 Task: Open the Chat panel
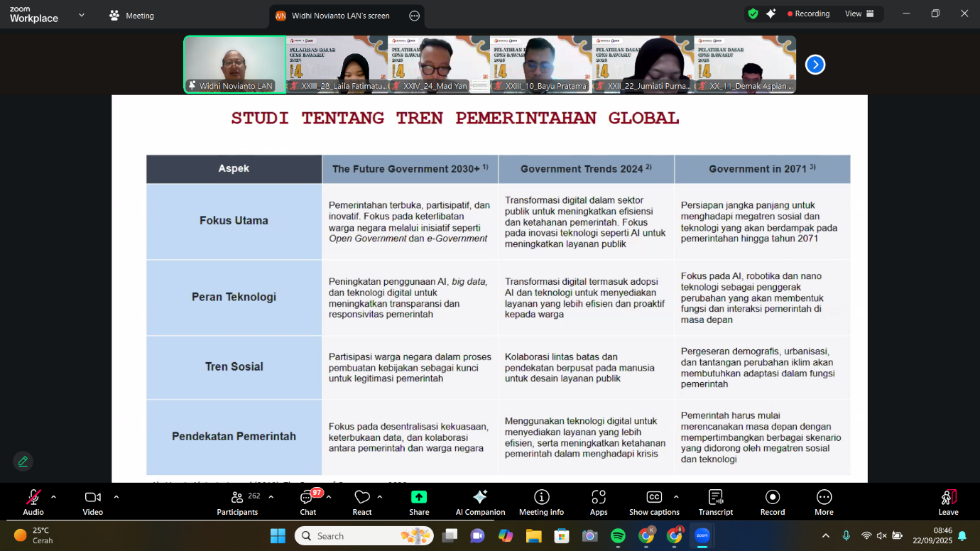tap(307, 502)
